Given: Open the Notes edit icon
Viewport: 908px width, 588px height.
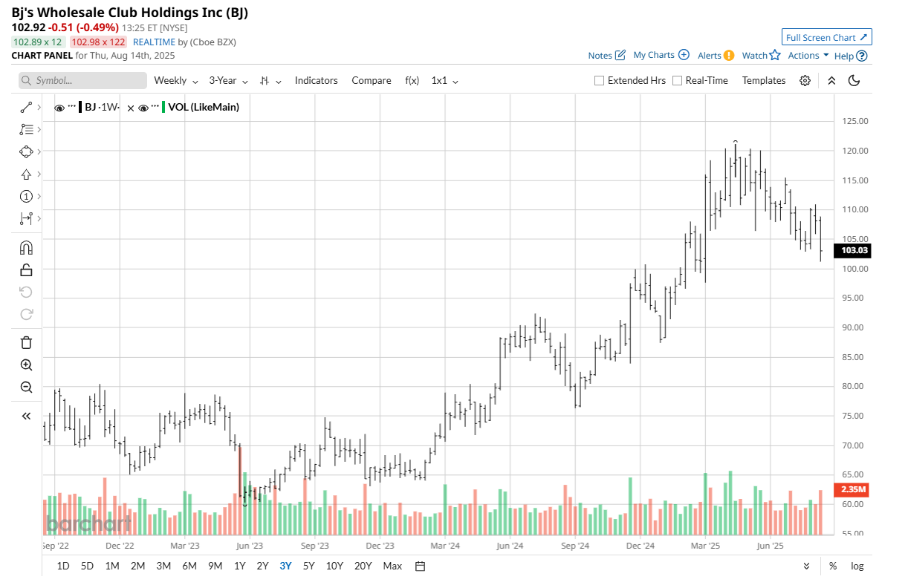Looking at the screenshot, I should [620, 55].
